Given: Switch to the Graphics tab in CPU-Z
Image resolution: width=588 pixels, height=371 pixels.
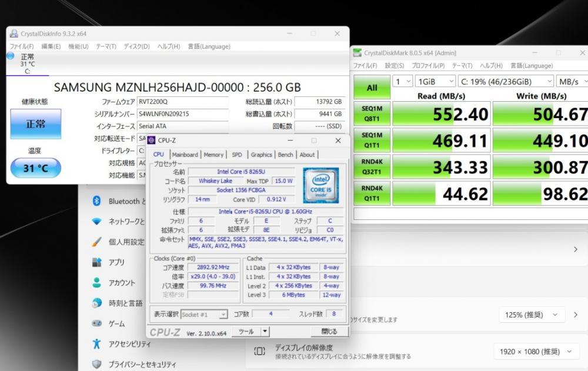Looking at the screenshot, I should click(x=262, y=155).
